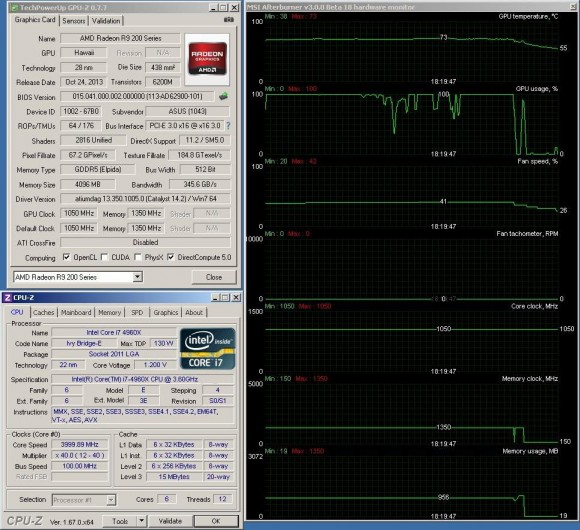This screenshot has height=530, width=580.
Task: Click the Ivy Bridge-E code name value
Action: pyautogui.click(x=84, y=343)
